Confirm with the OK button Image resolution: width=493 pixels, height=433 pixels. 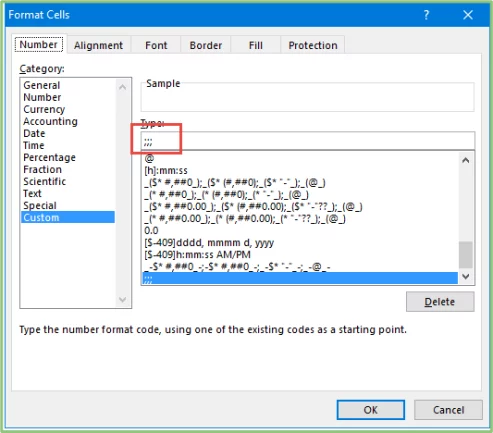(x=371, y=410)
